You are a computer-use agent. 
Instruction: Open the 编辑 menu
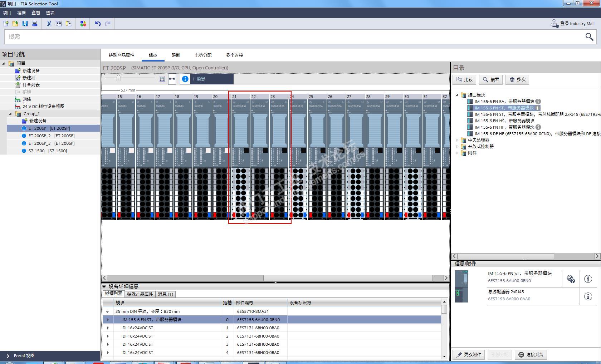[x=21, y=13]
